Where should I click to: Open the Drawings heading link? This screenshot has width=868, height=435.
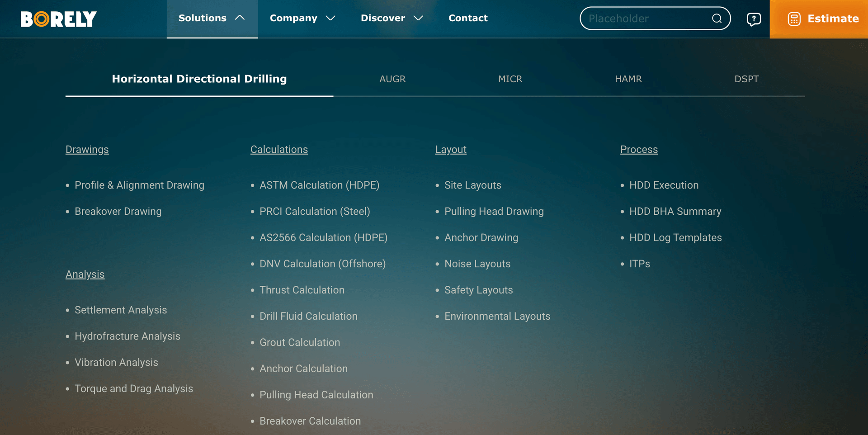(87, 150)
